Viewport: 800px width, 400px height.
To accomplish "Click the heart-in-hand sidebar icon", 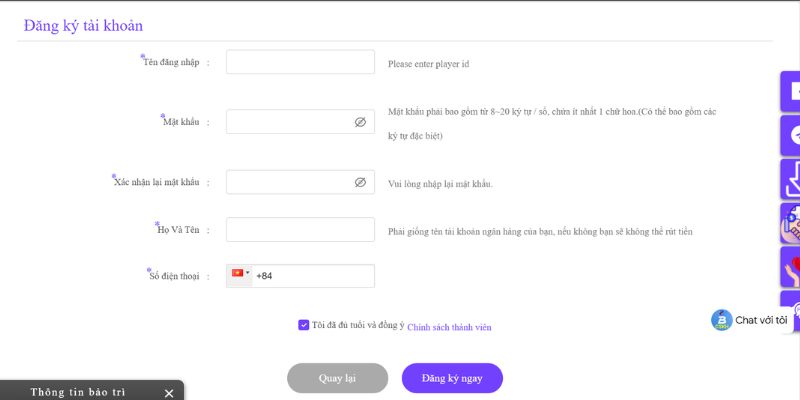I will point(791,268).
